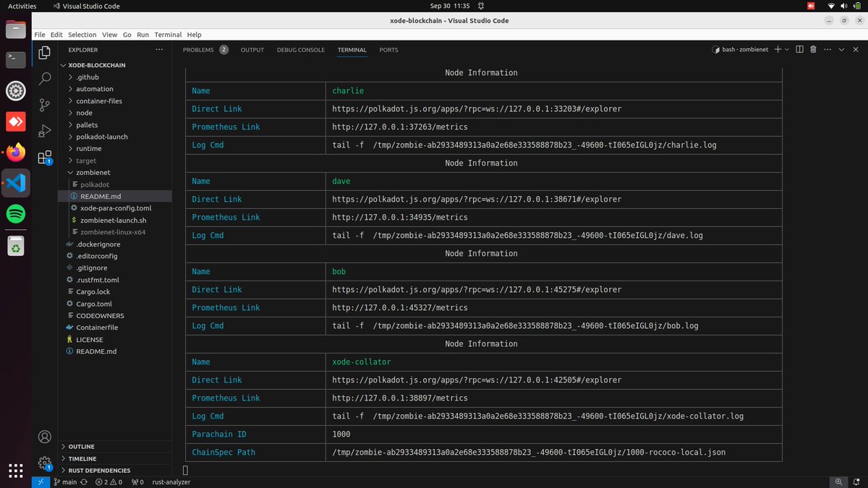Open Extensions view from Activity Bar
The height and width of the screenshot is (488, 868).
(45, 158)
